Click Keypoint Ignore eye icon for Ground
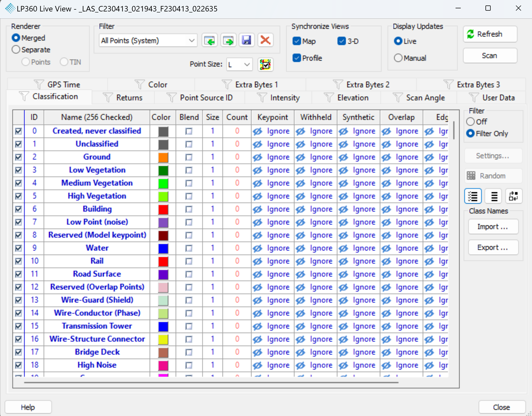 (x=258, y=157)
